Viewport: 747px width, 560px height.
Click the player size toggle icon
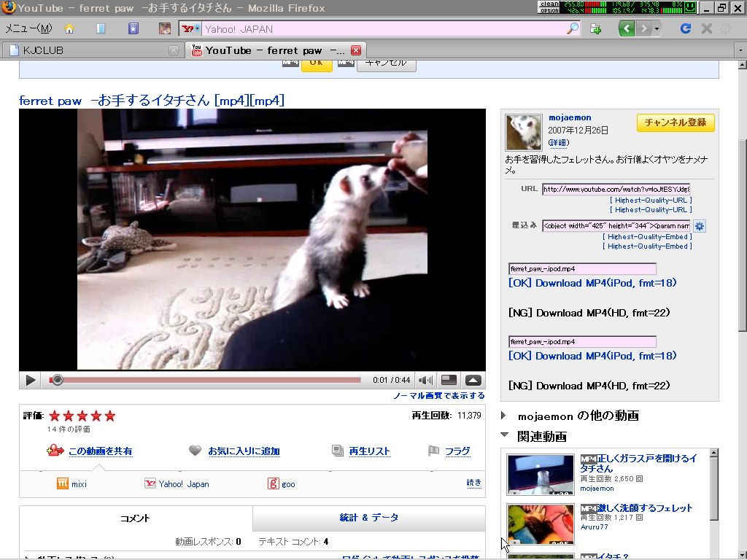click(449, 380)
